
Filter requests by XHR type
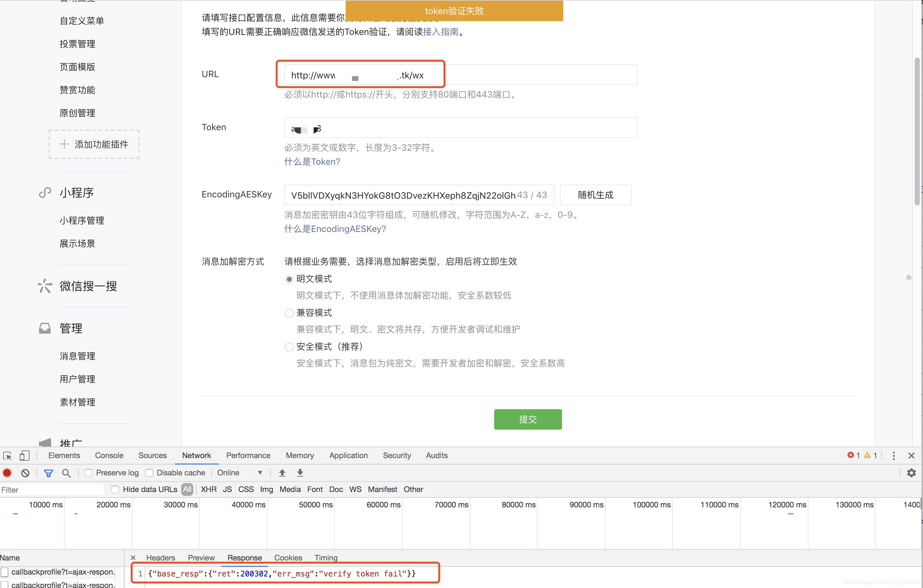click(x=209, y=489)
